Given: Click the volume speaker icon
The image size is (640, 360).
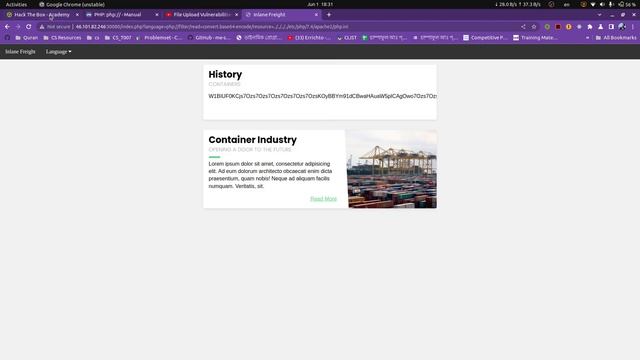Looking at the screenshot, I should [602, 4].
